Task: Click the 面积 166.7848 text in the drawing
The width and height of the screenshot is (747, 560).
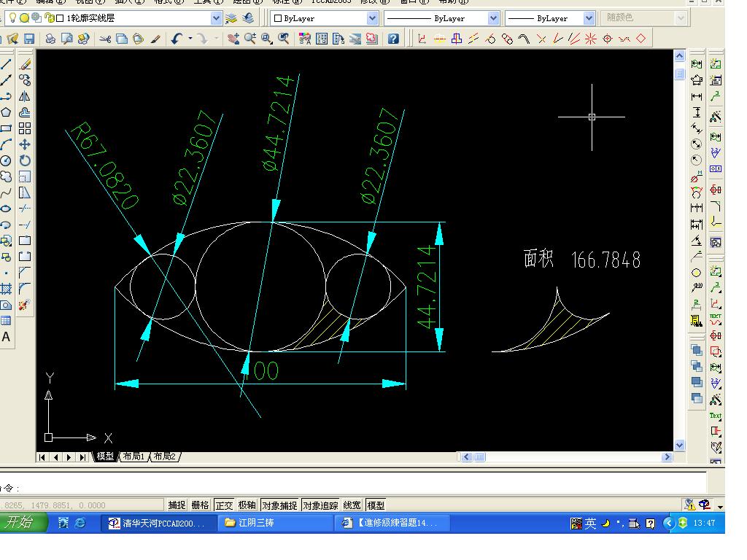Action: pos(582,260)
